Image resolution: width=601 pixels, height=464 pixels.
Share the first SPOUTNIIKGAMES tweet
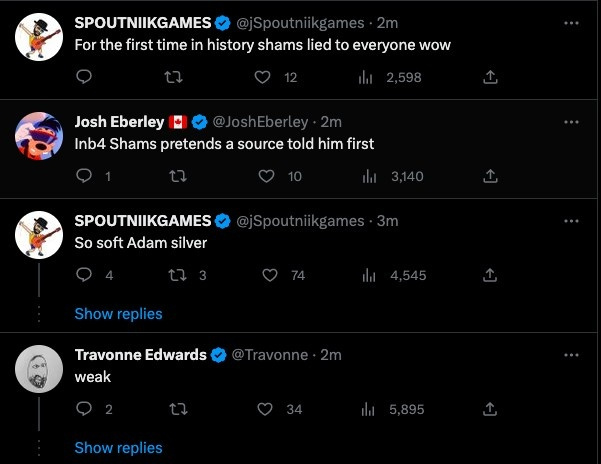(x=490, y=77)
